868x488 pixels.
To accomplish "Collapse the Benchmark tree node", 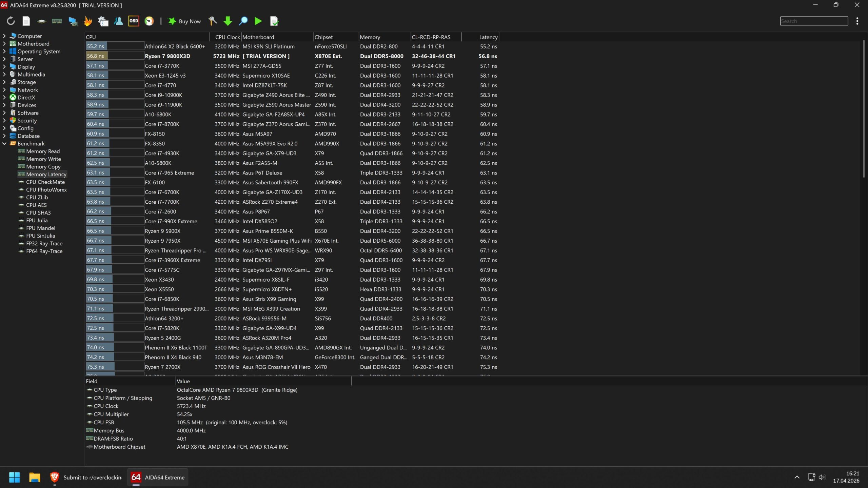I will [x=4, y=144].
